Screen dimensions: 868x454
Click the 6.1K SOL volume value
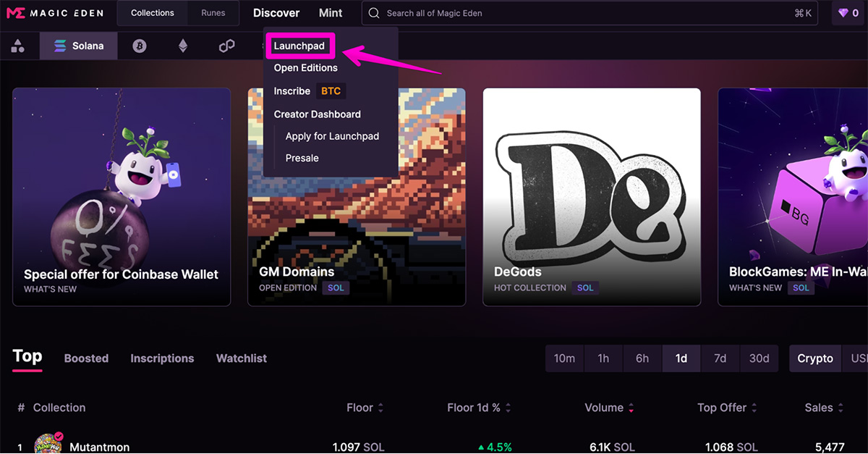pos(612,447)
